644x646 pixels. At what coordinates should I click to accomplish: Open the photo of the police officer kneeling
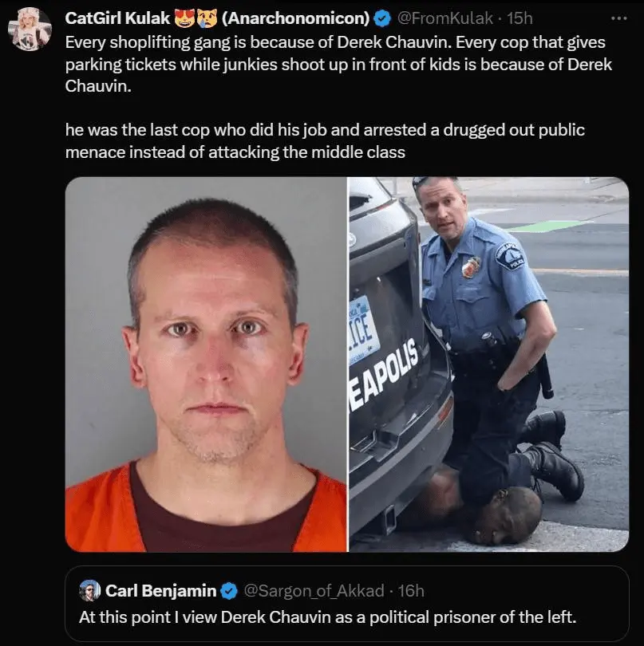point(489,364)
